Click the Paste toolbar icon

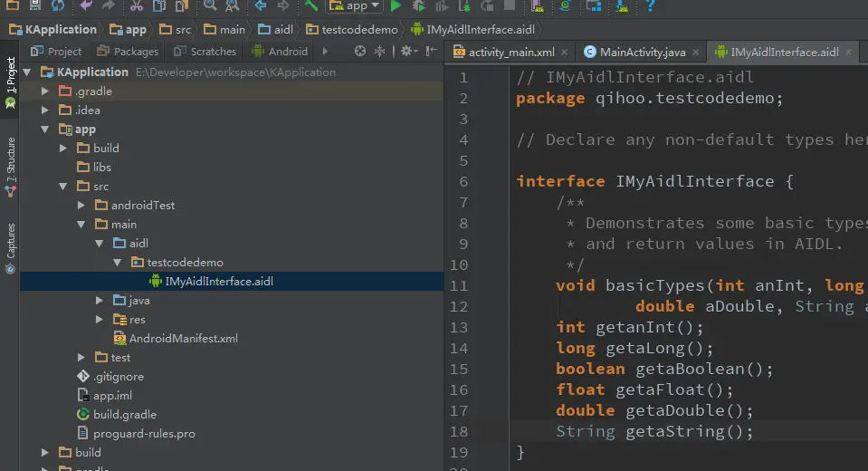[x=182, y=5]
